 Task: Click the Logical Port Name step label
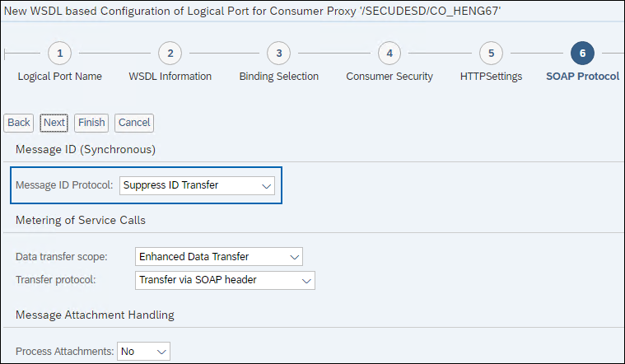click(60, 76)
